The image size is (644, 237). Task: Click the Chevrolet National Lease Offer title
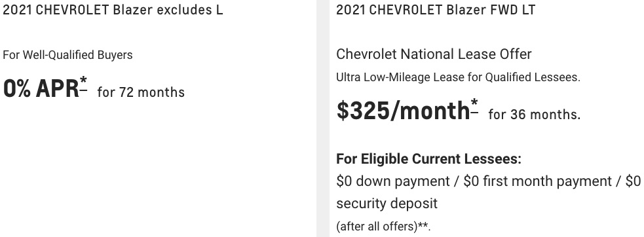point(434,54)
